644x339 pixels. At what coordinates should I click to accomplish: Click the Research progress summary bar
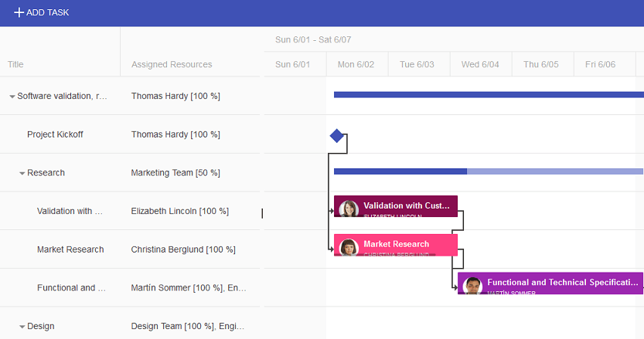coord(489,171)
